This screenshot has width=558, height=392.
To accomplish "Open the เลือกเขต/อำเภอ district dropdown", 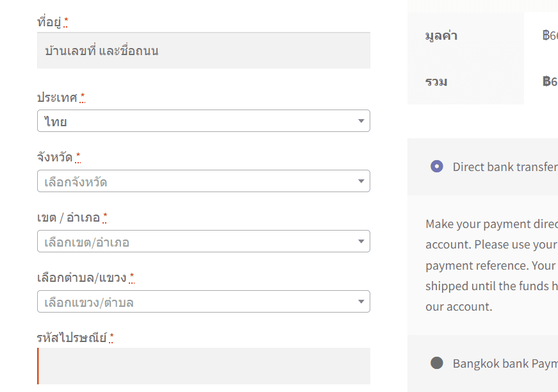I will click(199, 241).
